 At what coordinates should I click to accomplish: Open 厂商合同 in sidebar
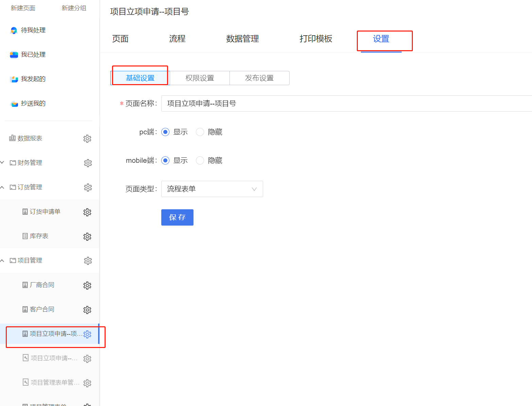(42, 285)
